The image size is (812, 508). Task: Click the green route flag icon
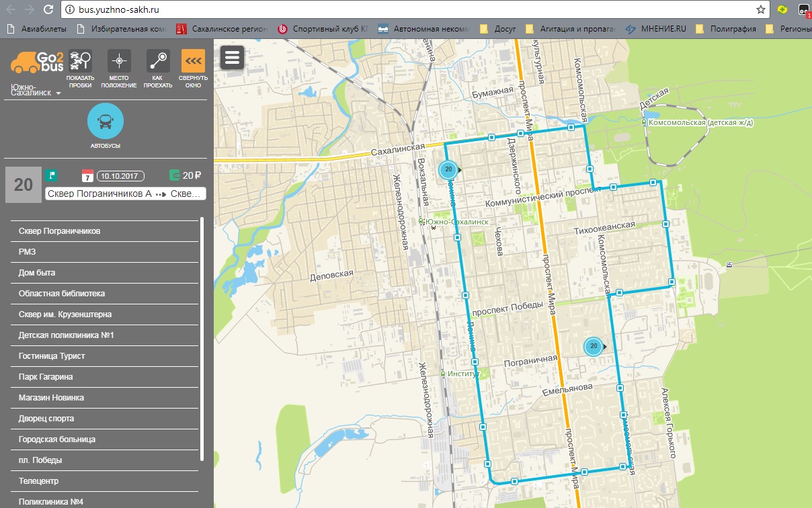click(51, 175)
